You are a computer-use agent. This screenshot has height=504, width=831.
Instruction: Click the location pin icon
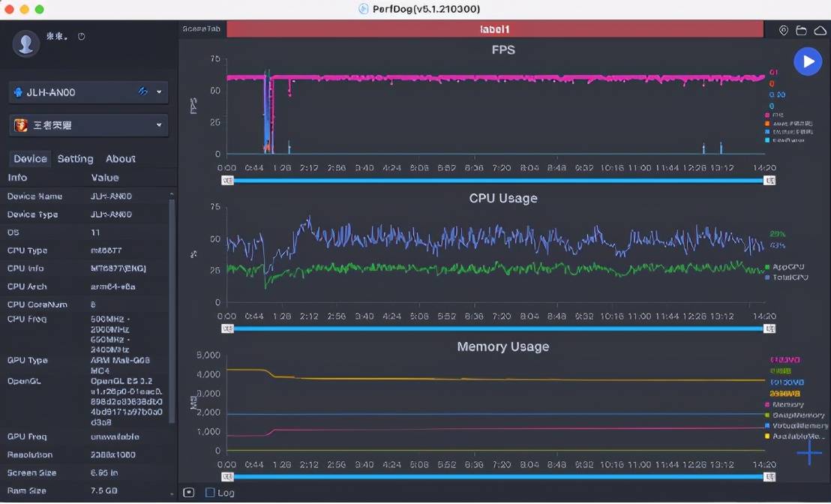(784, 30)
